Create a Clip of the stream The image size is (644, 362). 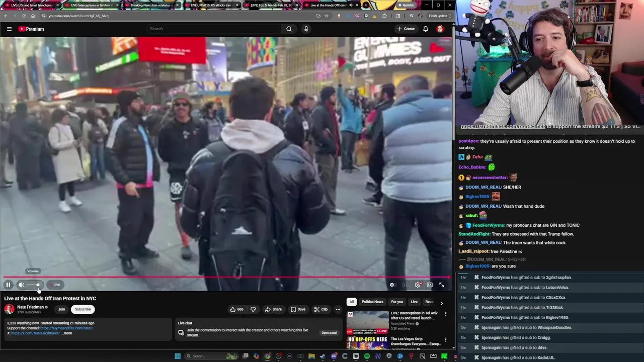coord(320,309)
